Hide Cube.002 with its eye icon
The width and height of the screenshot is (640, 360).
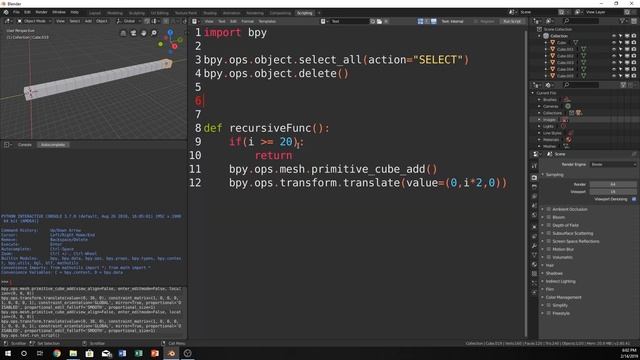614,56
